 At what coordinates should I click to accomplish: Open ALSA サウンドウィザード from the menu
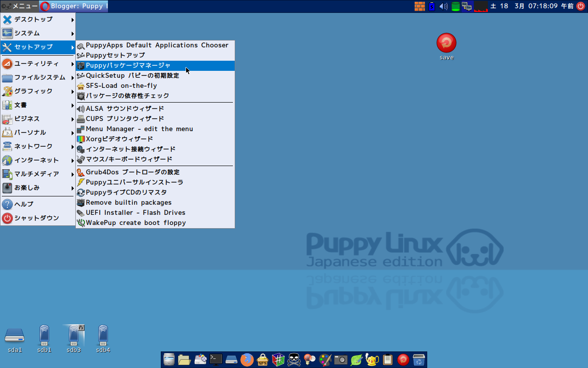(124, 108)
